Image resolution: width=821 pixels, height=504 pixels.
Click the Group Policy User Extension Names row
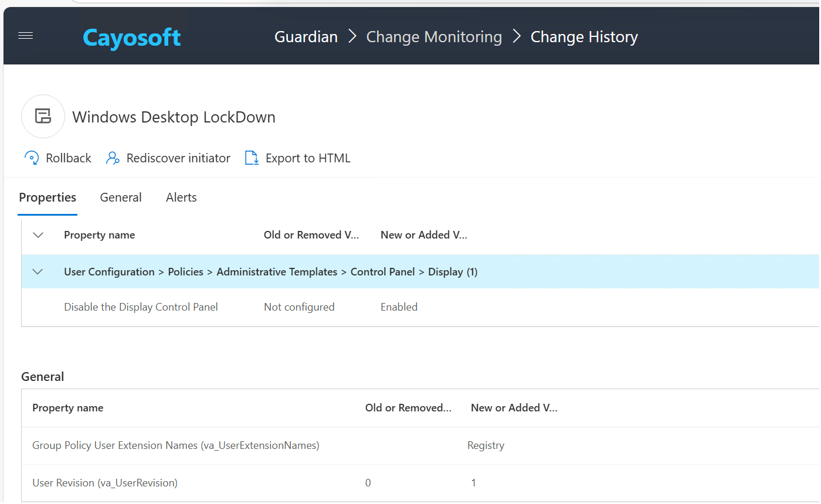[175, 445]
